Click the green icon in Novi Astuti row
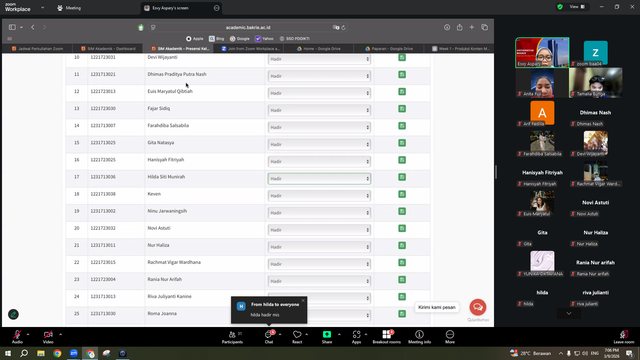This screenshot has width=640, height=360. (402, 229)
